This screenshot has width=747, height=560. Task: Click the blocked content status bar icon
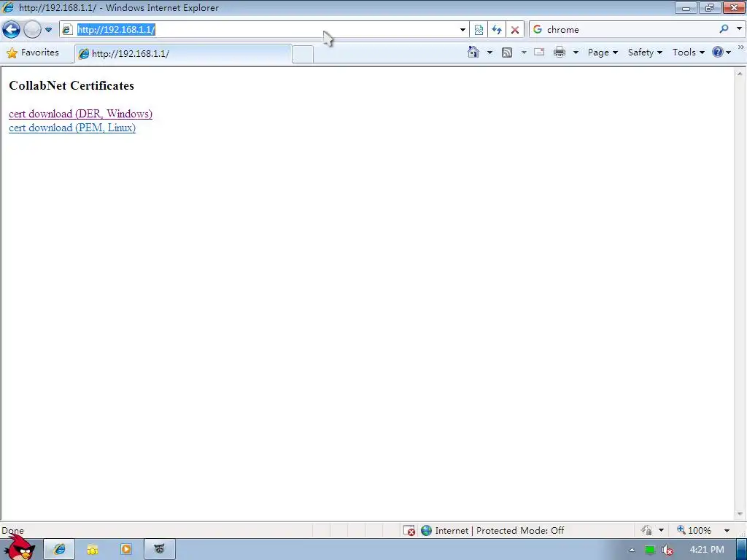409,531
